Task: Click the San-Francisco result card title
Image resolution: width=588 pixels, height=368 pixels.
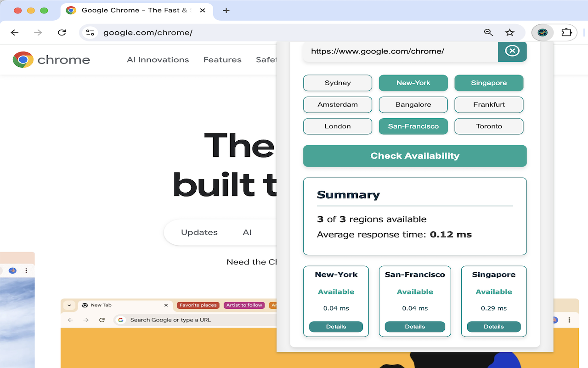Action: point(415,275)
